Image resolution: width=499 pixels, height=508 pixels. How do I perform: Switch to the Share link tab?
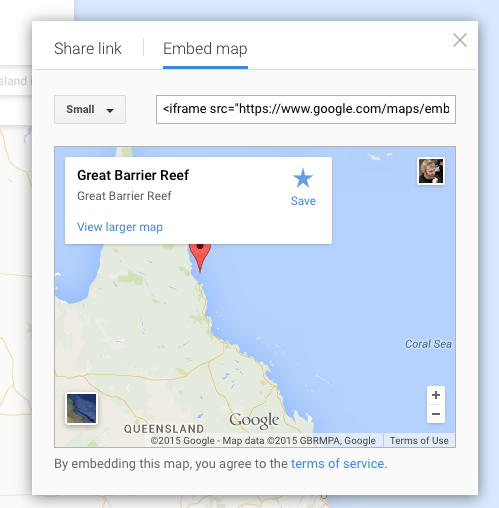(88, 49)
